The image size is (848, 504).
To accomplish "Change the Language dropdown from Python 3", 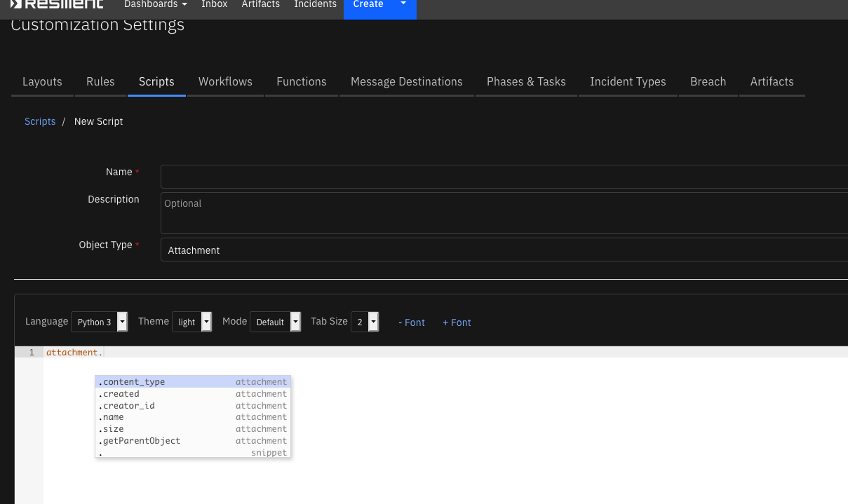I will [x=100, y=322].
